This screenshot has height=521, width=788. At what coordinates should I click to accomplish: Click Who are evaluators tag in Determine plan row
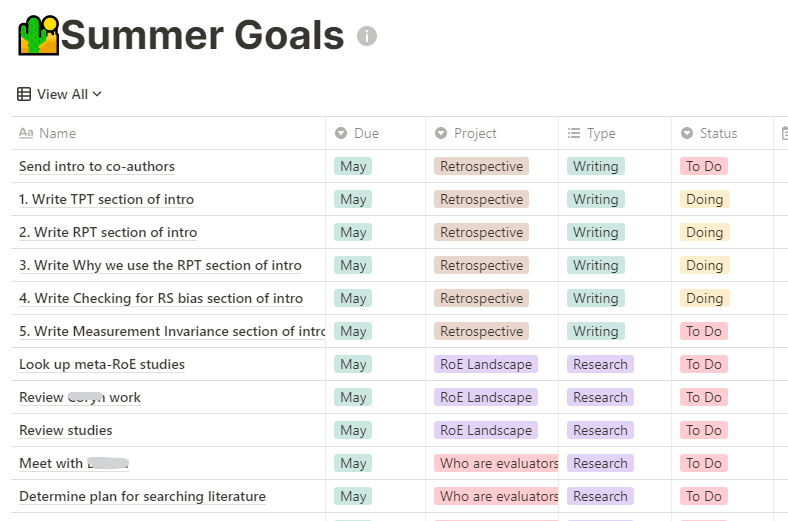[496, 496]
